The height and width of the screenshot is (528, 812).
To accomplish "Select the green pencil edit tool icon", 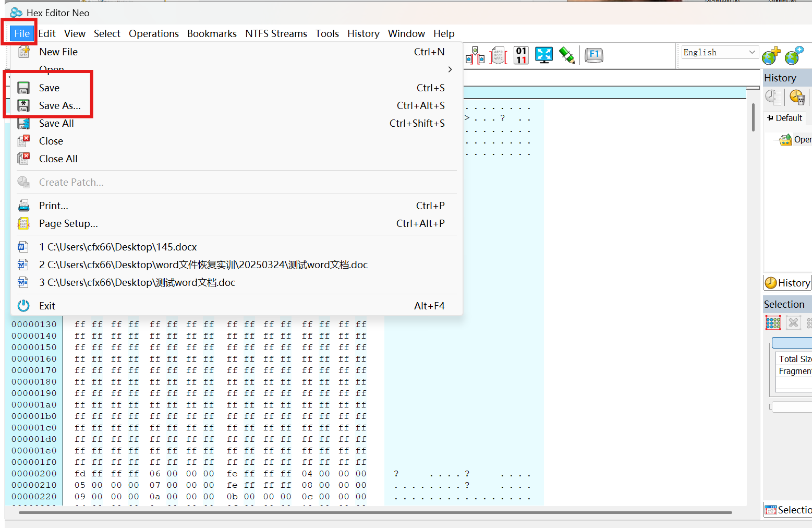I will pyautogui.click(x=567, y=55).
